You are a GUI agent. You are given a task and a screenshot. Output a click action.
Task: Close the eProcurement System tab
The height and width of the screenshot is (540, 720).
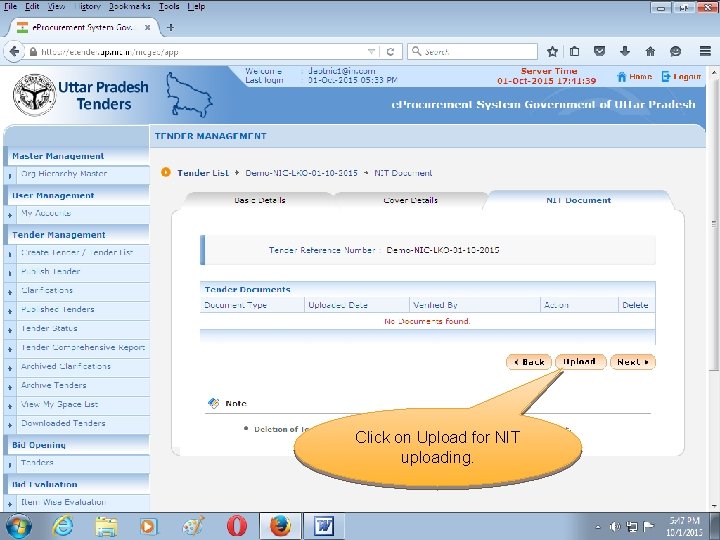147,28
